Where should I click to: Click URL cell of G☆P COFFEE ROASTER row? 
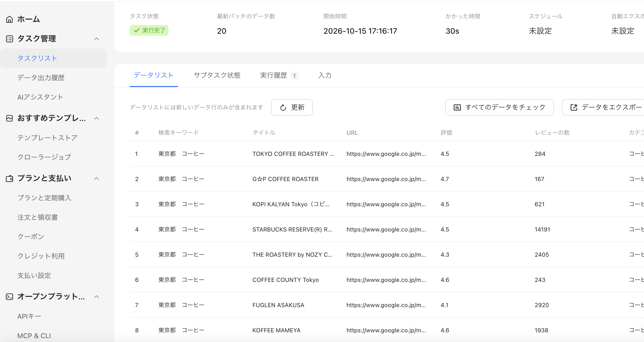[386, 179]
